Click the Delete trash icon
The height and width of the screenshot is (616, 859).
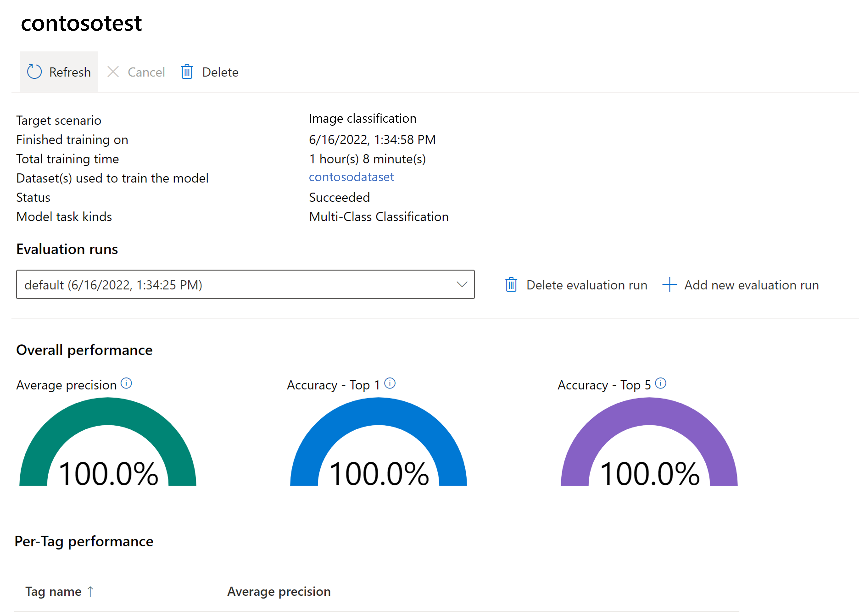pos(188,71)
